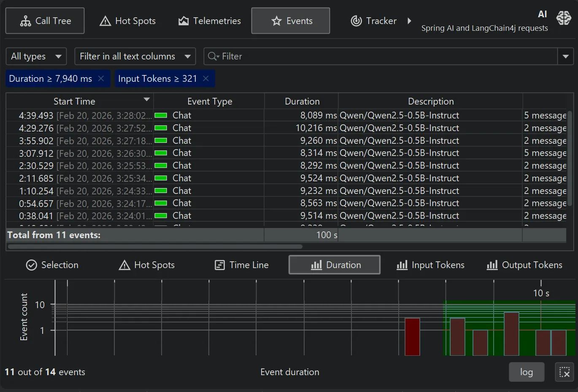The image size is (578, 392).
Task: Remove the Input Tokens ≥ 321 filter
Action: click(x=205, y=78)
